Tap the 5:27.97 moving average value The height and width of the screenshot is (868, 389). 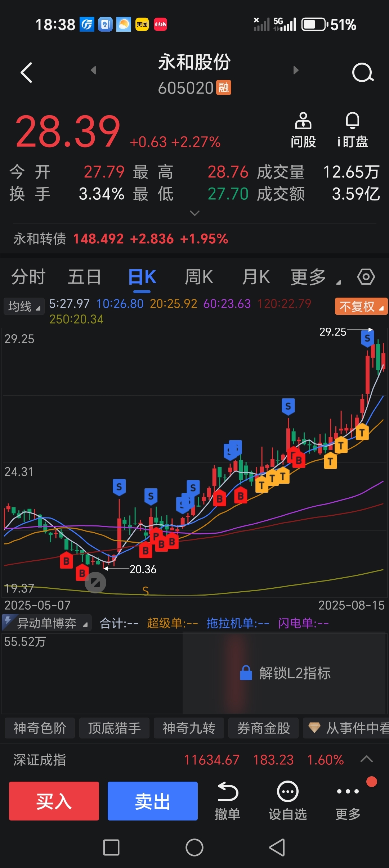pos(69,304)
